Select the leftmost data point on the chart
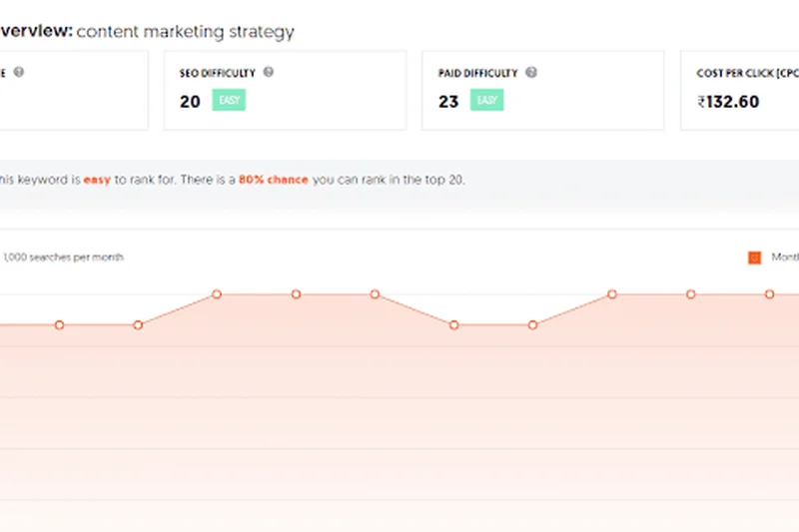 coord(59,325)
